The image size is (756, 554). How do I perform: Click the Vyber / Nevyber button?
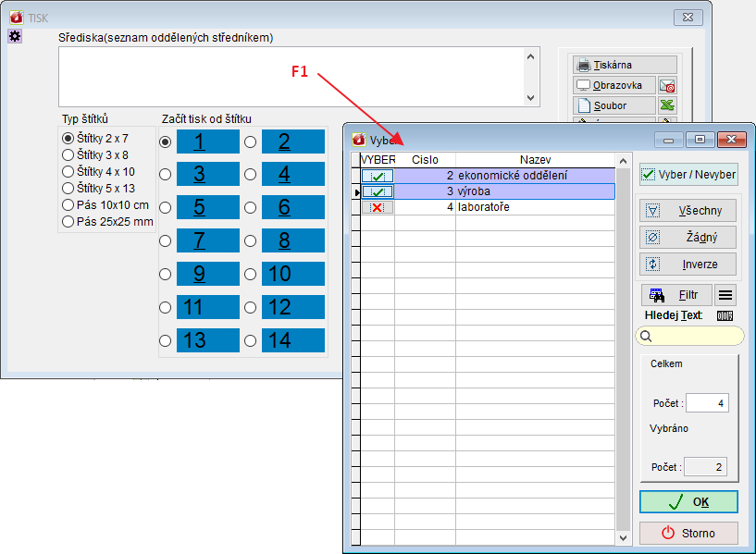[x=689, y=175]
